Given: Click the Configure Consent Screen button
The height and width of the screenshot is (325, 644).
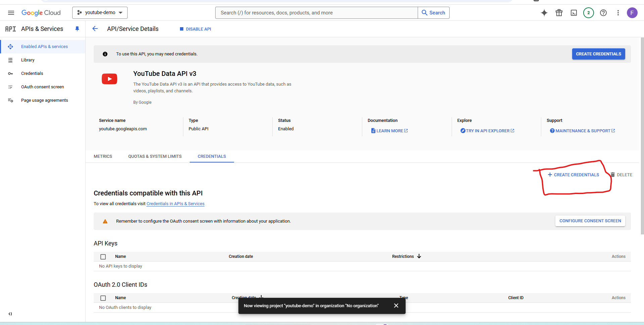Looking at the screenshot, I should click(x=590, y=221).
